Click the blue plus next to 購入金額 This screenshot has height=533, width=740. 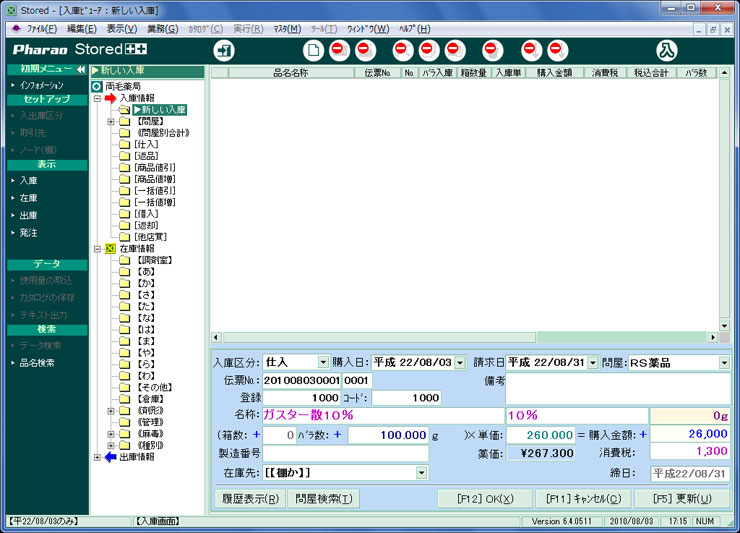643,434
